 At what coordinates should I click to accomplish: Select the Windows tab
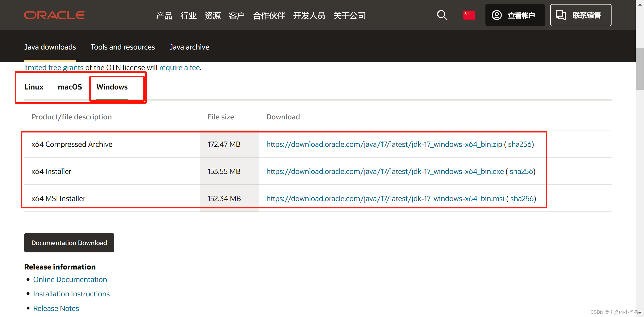(x=112, y=87)
